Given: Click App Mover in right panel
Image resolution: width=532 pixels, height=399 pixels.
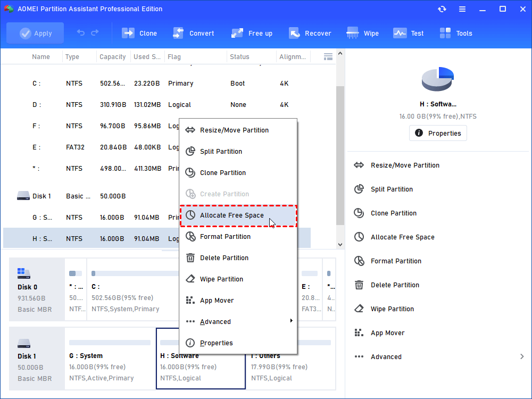Looking at the screenshot, I should point(387,333).
